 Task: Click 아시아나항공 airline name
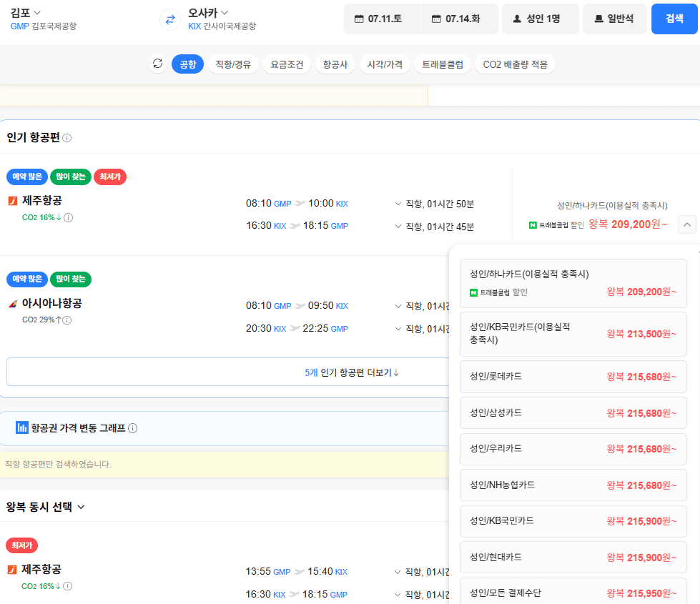(x=52, y=304)
